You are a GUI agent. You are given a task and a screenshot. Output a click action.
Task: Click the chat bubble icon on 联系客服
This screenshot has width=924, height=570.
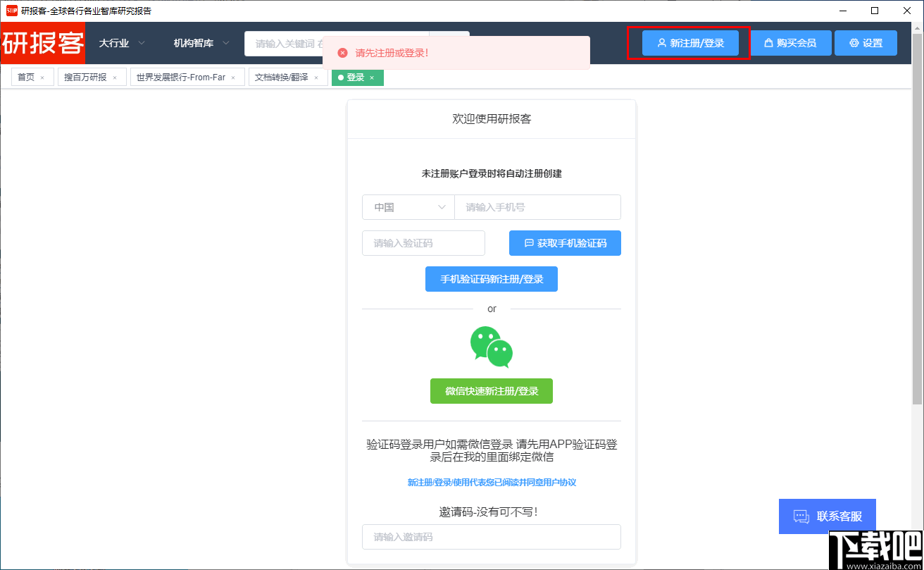[x=800, y=516]
